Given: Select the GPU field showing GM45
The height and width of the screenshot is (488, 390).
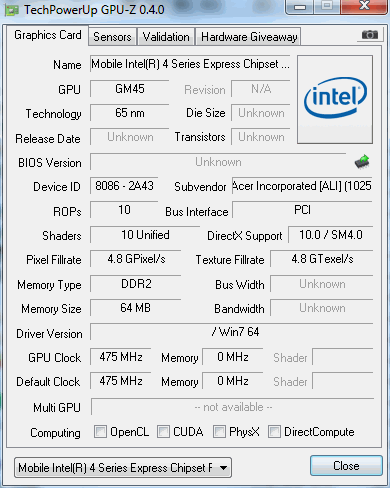Looking at the screenshot, I should pyautogui.click(x=130, y=89).
